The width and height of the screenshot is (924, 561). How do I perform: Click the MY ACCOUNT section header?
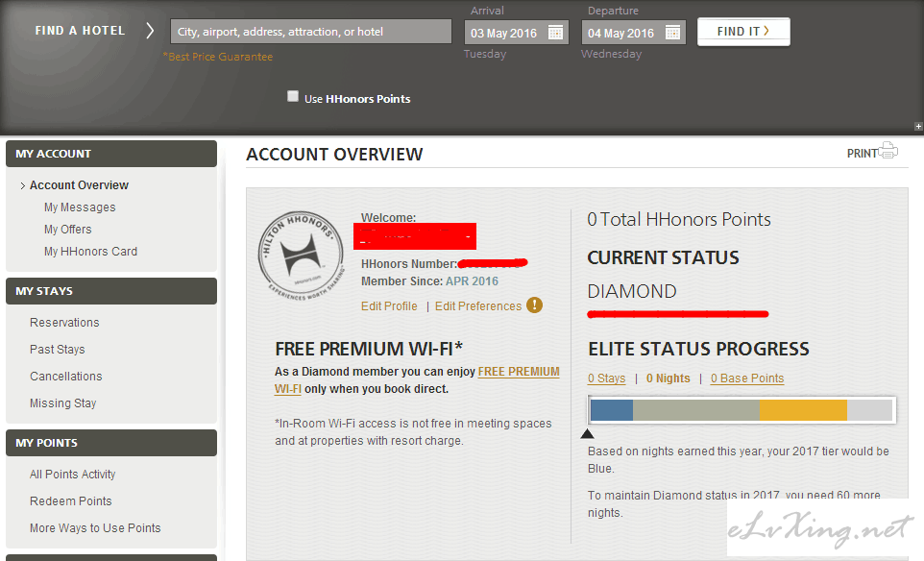coord(111,154)
